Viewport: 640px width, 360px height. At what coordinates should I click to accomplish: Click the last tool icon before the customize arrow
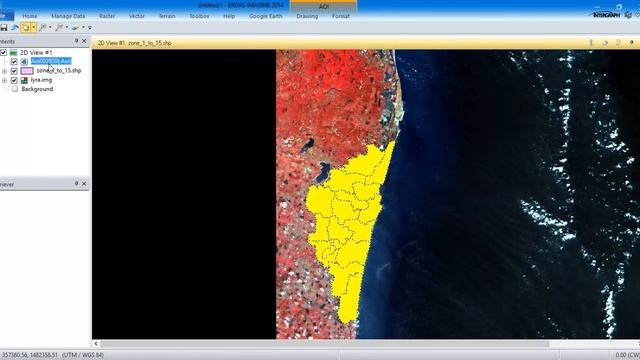[76, 28]
